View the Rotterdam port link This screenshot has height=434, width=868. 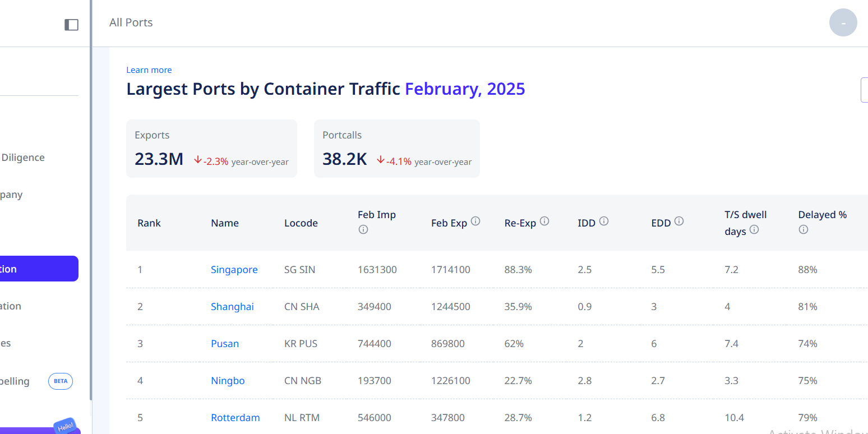[235, 418]
